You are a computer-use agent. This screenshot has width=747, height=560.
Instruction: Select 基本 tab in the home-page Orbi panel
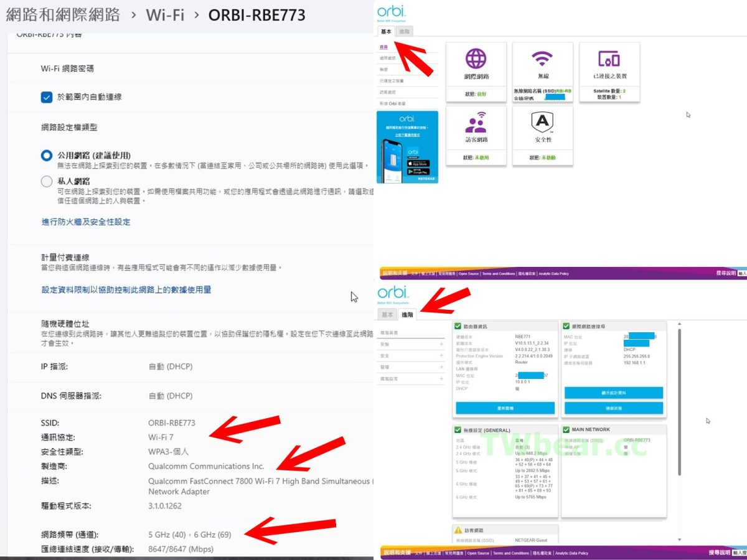[386, 31]
